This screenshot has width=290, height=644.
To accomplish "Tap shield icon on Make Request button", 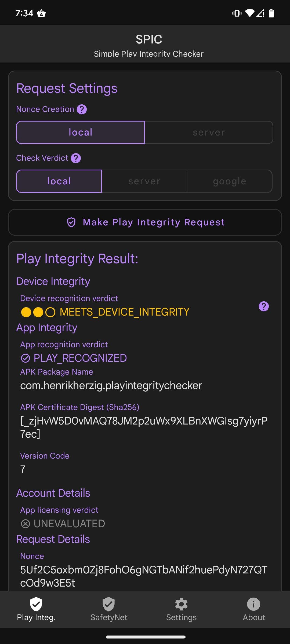I will click(x=71, y=222).
